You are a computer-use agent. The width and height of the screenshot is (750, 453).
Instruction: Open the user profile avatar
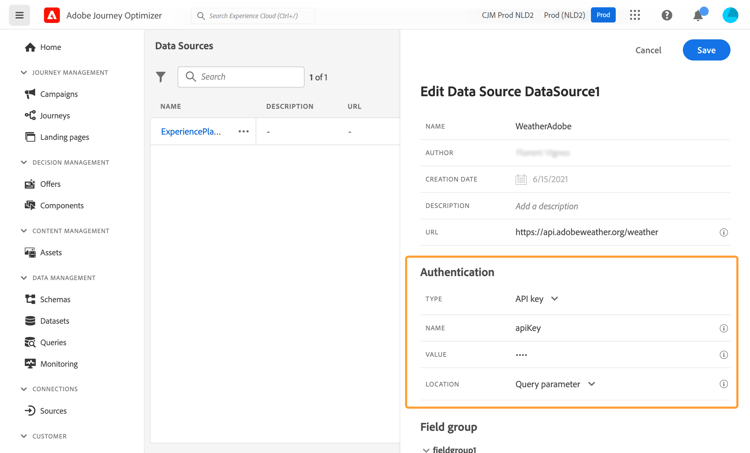(x=730, y=15)
